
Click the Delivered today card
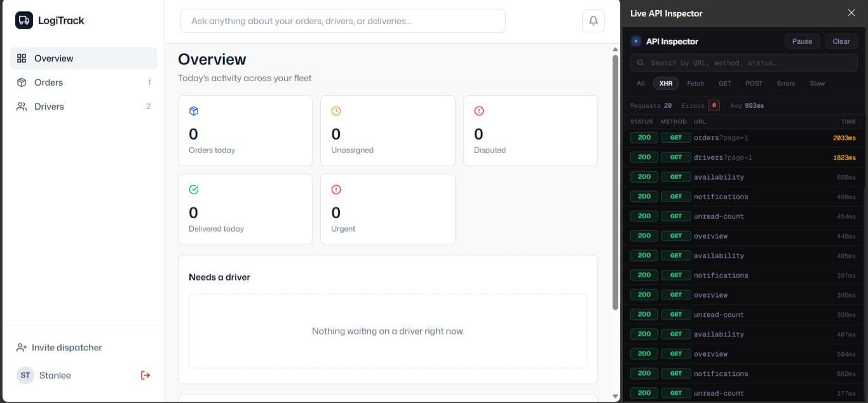[245, 209]
